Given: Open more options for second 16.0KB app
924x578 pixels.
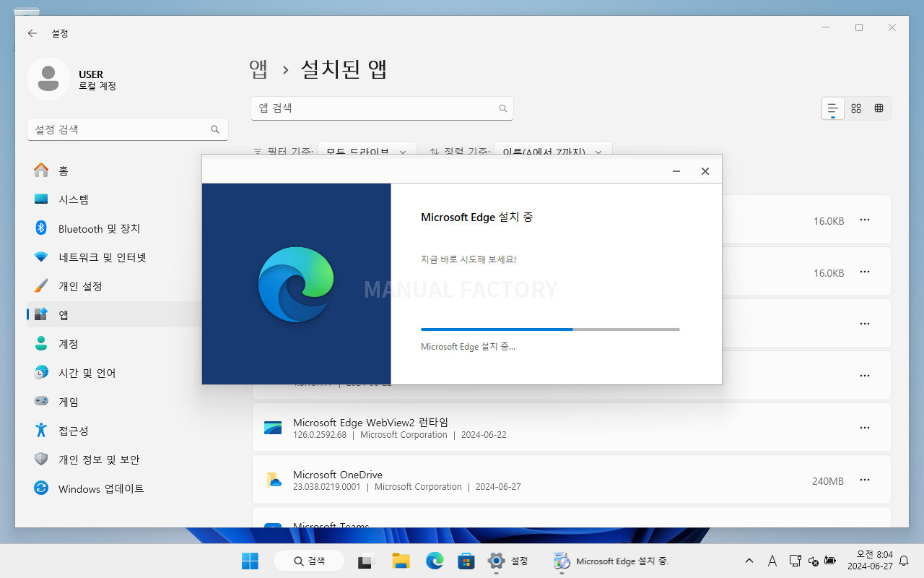Looking at the screenshot, I should point(865,272).
